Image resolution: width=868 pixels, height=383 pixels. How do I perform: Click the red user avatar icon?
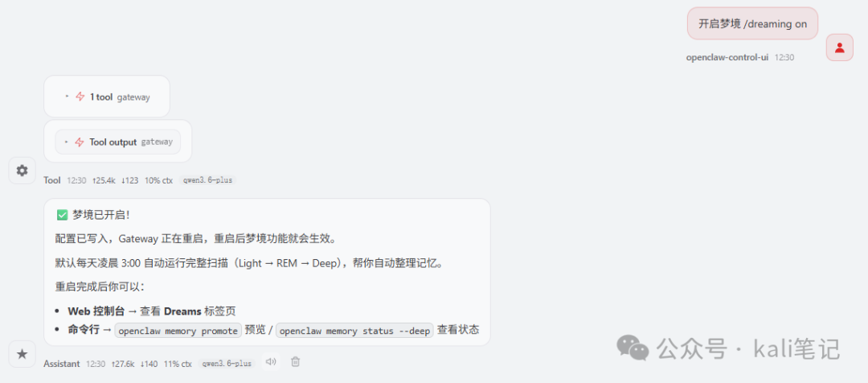(x=839, y=47)
